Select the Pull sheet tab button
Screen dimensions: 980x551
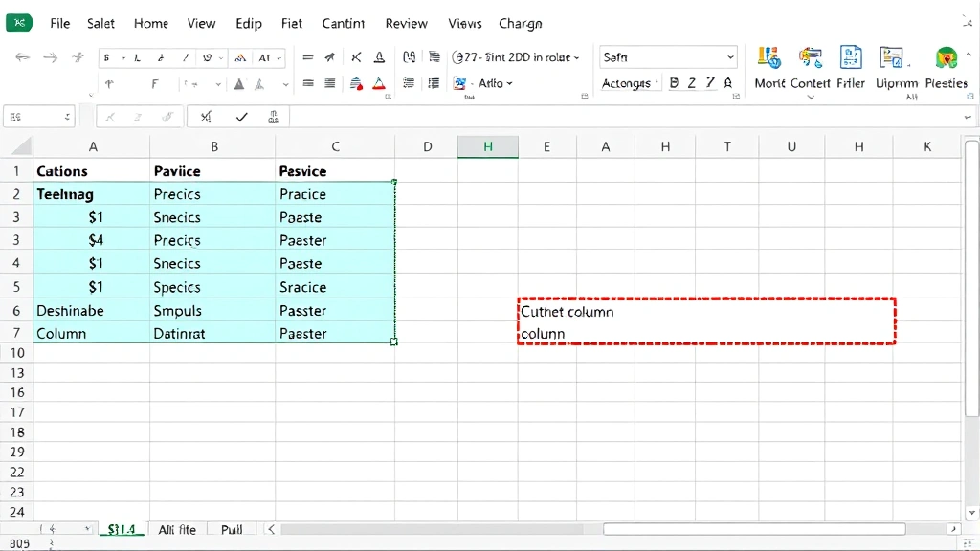point(230,528)
